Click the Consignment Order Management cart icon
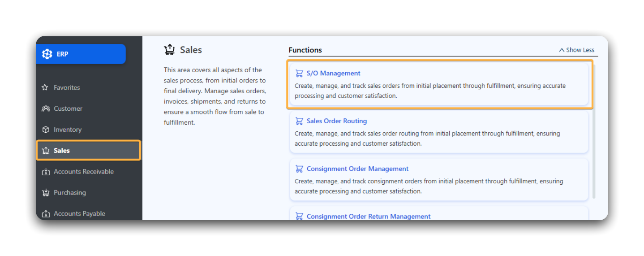Image resolution: width=644 pixels, height=256 pixels. 299,169
